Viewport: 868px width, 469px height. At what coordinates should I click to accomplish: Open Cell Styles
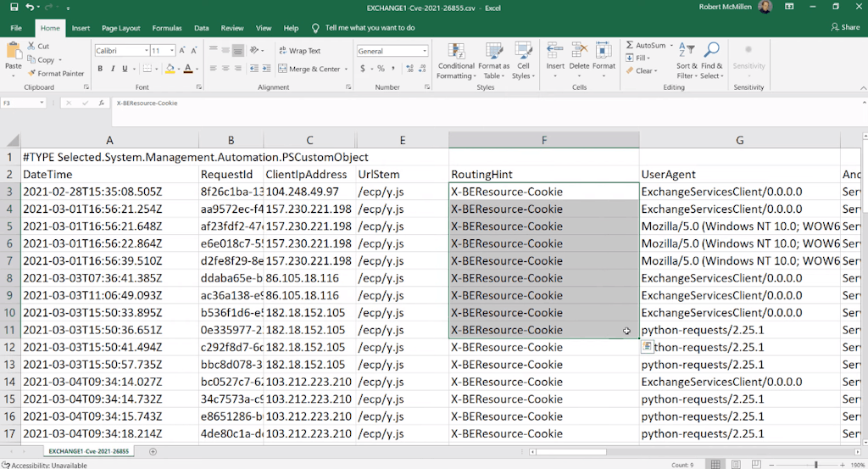point(522,61)
